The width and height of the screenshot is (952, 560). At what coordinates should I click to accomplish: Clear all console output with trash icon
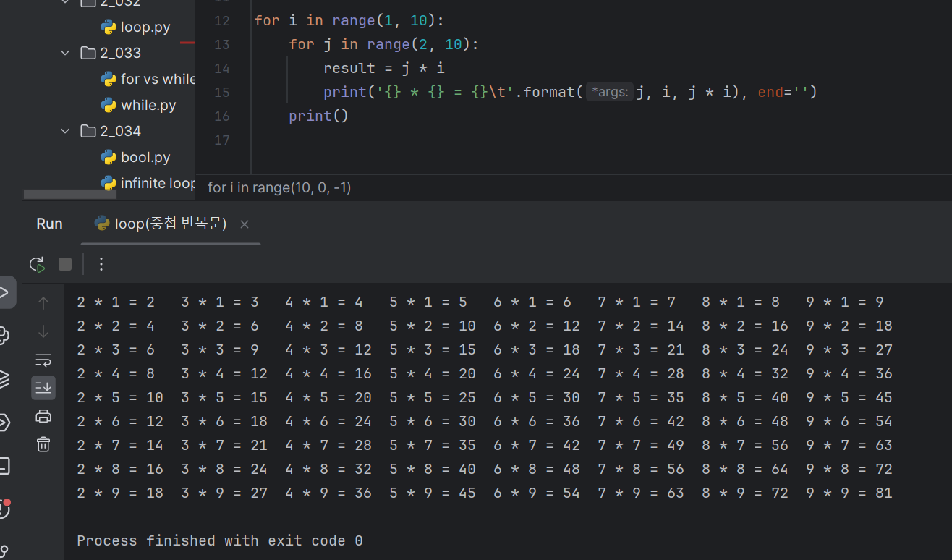(x=43, y=444)
